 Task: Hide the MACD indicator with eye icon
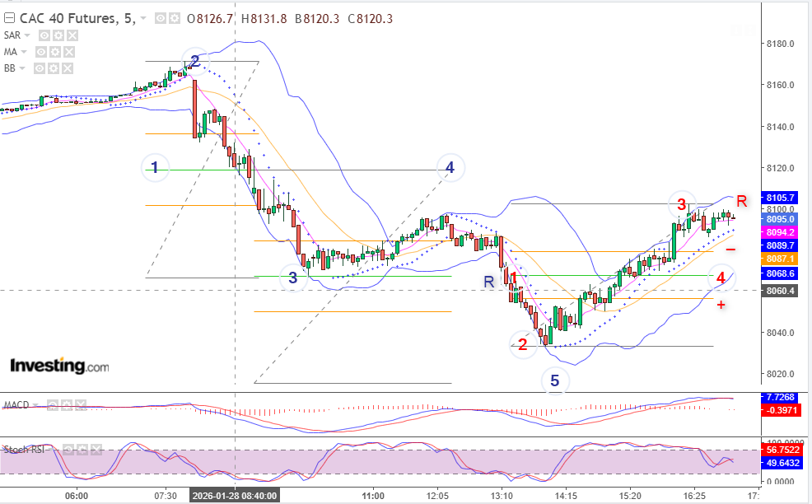(53, 405)
